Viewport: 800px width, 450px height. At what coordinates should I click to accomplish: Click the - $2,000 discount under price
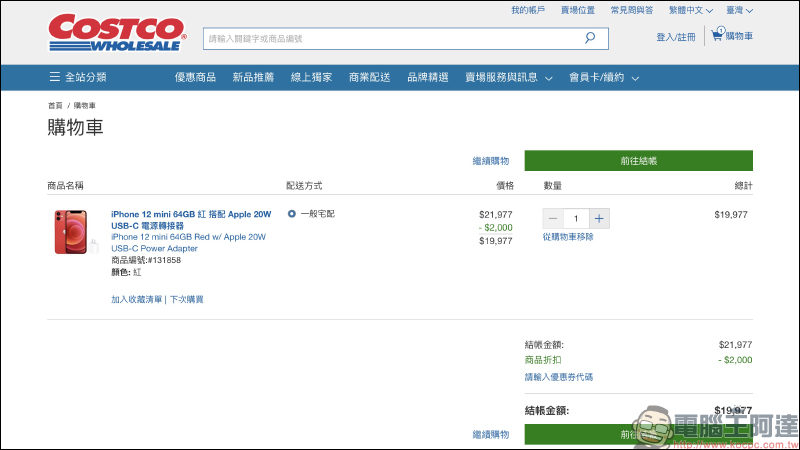(495, 228)
